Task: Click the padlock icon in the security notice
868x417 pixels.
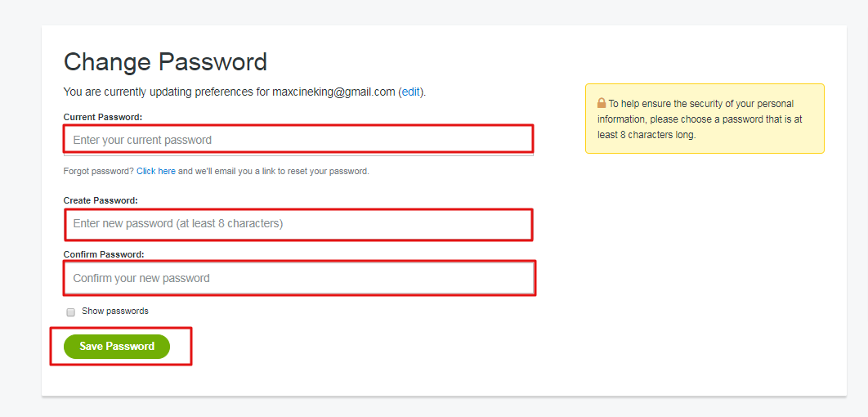Action: pyautogui.click(x=602, y=104)
